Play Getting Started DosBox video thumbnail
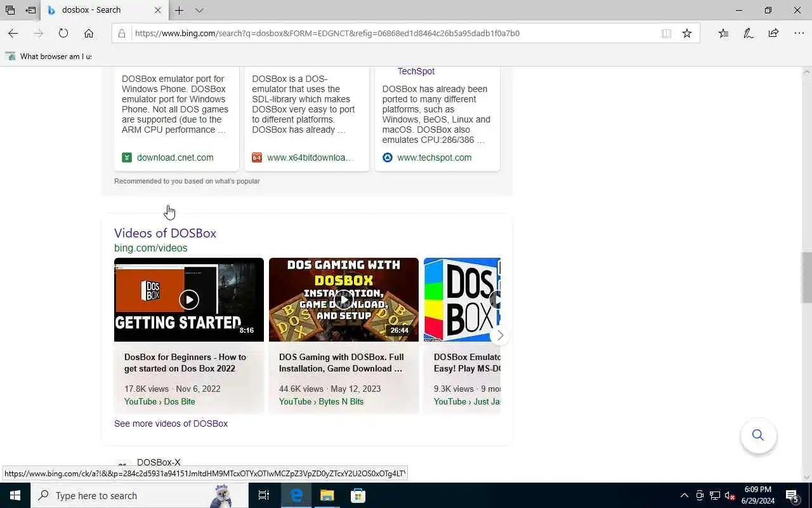This screenshot has height=508, width=812. click(x=189, y=300)
